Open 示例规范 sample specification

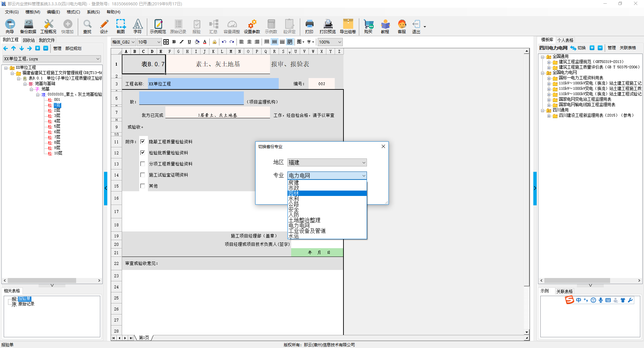(x=158, y=26)
